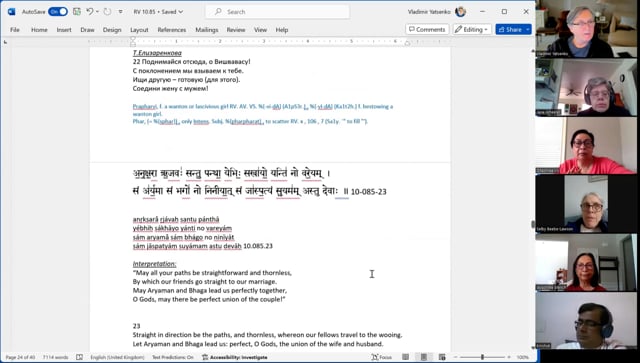Open the Editing mode dropdown

tap(472, 29)
